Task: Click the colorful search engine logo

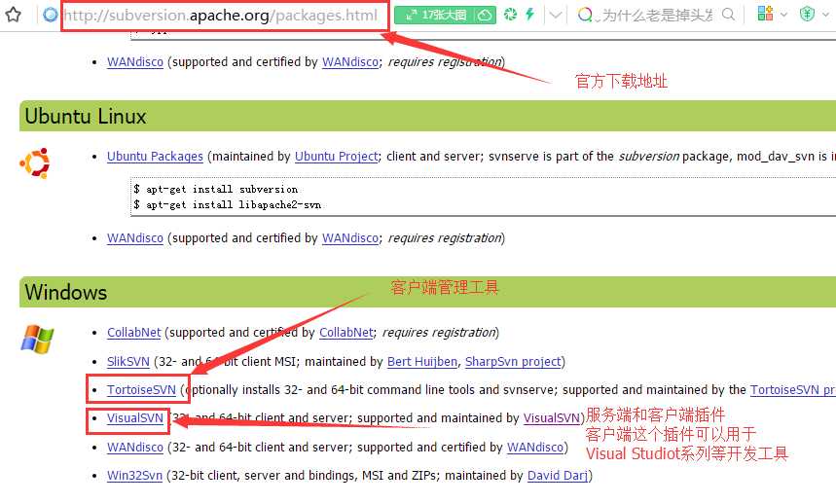Action: coord(585,15)
